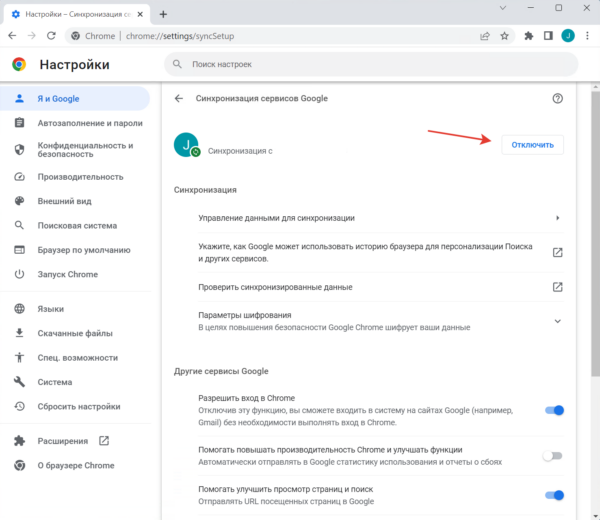Click the Автозаполнение и пароли clipboard icon
Screen dimensions: 600x520
pyautogui.click(x=20, y=123)
